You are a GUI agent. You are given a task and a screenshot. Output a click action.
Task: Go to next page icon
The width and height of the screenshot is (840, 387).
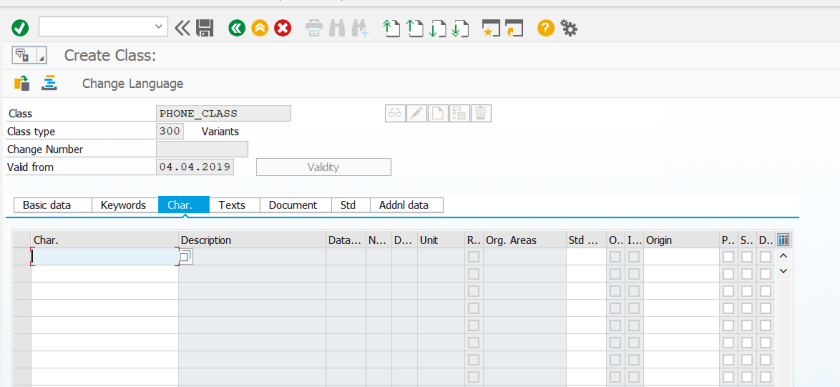point(438,27)
